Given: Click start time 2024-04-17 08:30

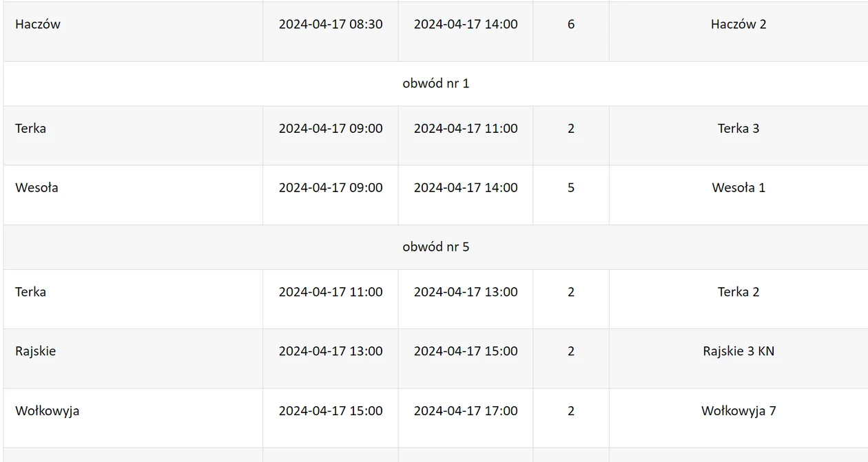Looking at the screenshot, I should (x=331, y=24).
